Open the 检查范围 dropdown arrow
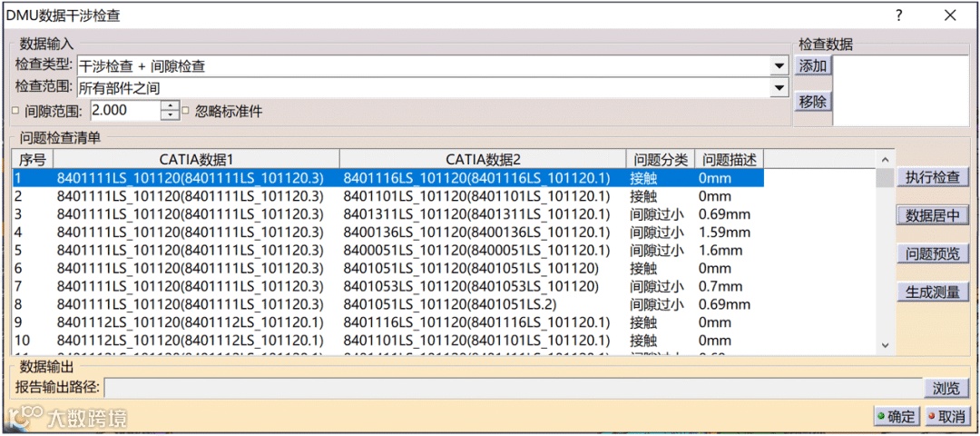The width and height of the screenshot is (980, 436). (x=779, y=88)
